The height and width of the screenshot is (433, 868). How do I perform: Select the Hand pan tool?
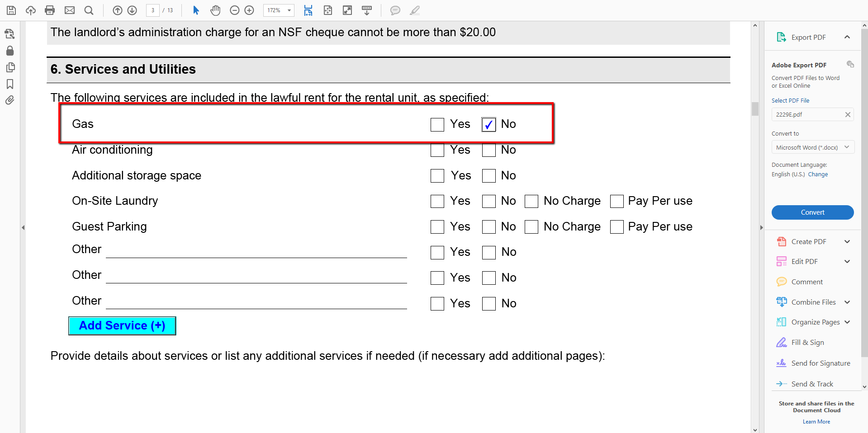coord(215,10)
